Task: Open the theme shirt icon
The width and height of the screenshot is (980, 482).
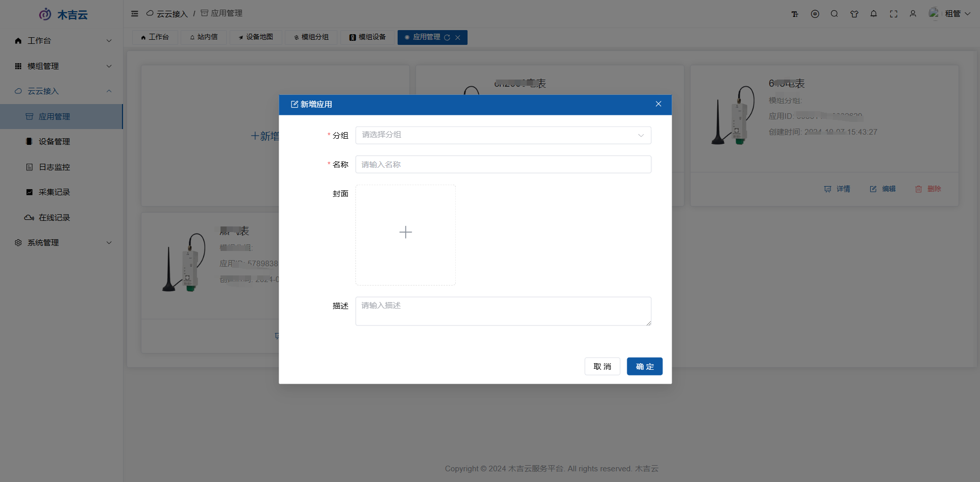Action: (854, 14)
